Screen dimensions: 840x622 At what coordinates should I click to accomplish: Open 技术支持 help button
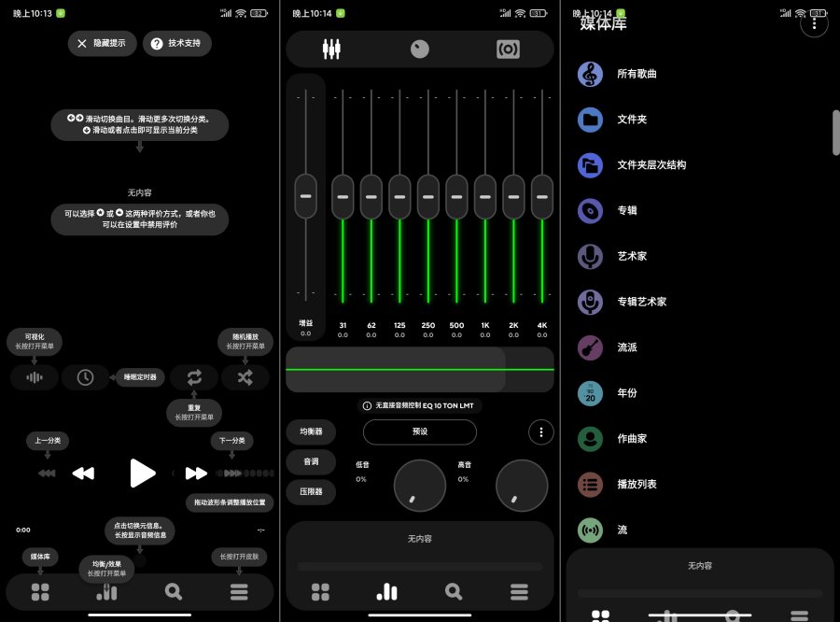point(177,44)
